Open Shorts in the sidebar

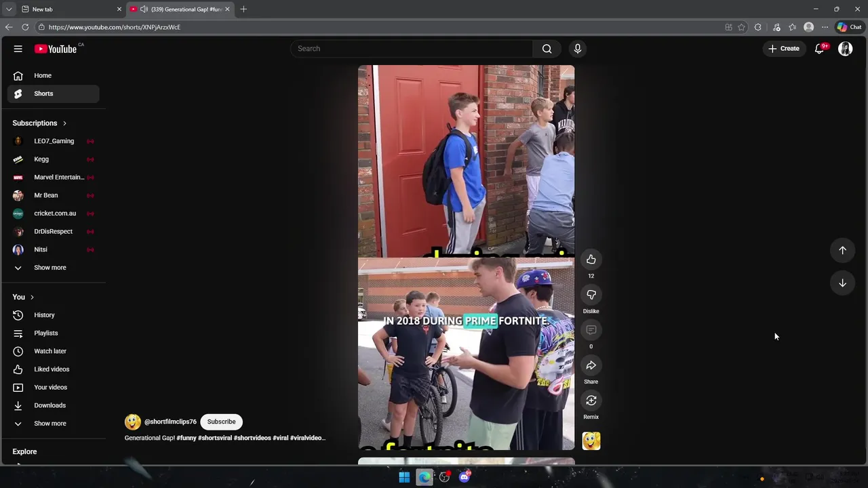53,94
